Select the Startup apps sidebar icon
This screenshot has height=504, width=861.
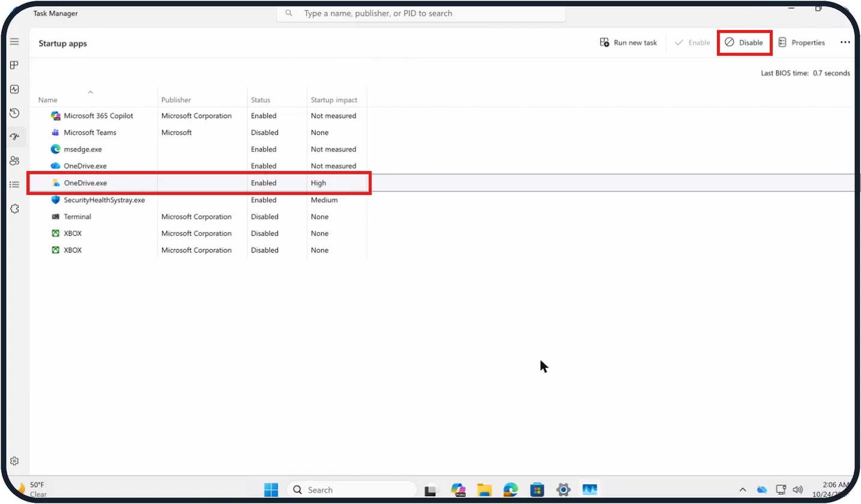click(x=14, y=137)
